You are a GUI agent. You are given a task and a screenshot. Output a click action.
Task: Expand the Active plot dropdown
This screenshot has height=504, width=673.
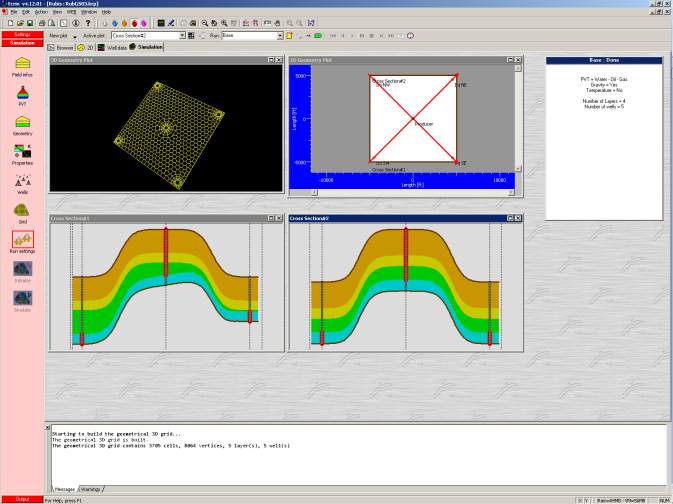(x=182, y=35)
